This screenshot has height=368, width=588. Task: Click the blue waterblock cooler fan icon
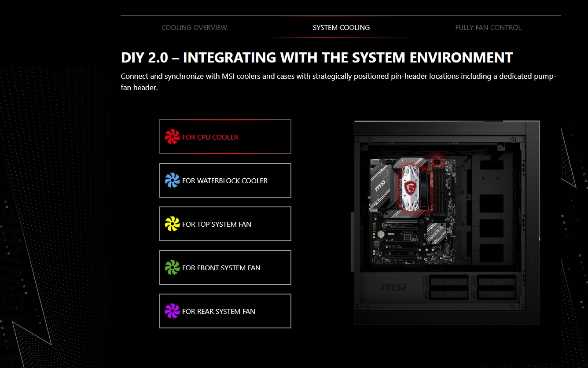coord(172,180)
